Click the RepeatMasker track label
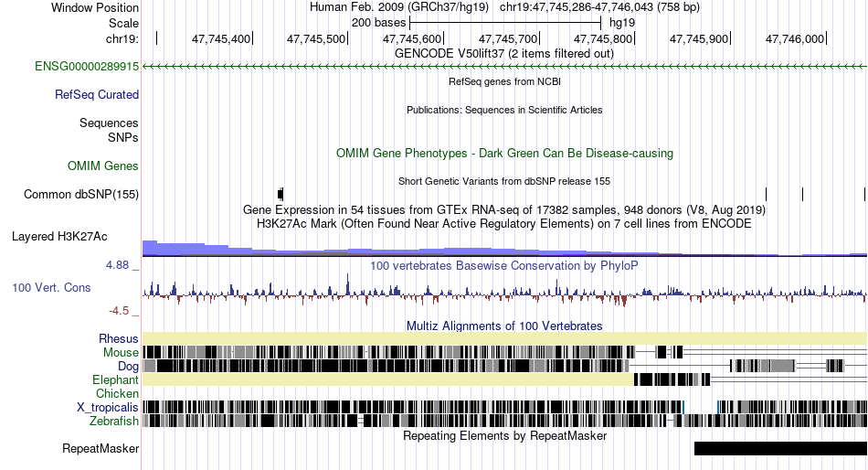This screenshot has width=868, height=470. [x=101, y=448]
